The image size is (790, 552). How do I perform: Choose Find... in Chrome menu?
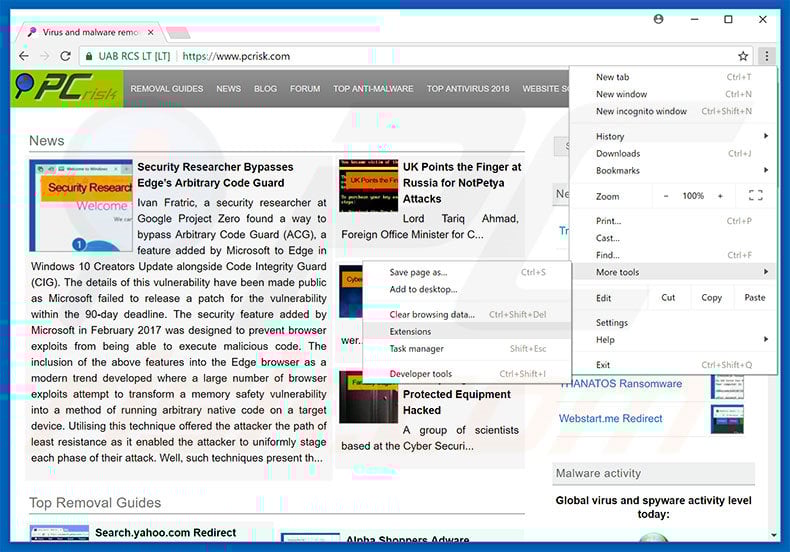click(673, 255)
